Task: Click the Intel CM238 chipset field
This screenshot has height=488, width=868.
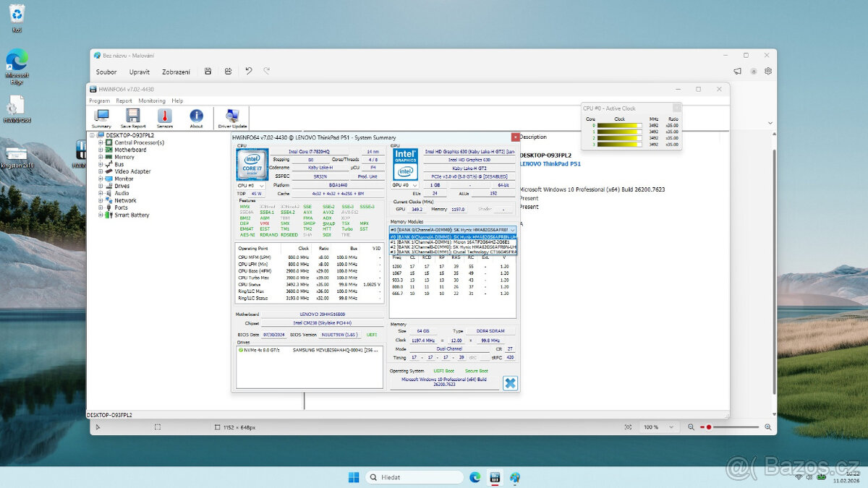Action: (321, 323)
